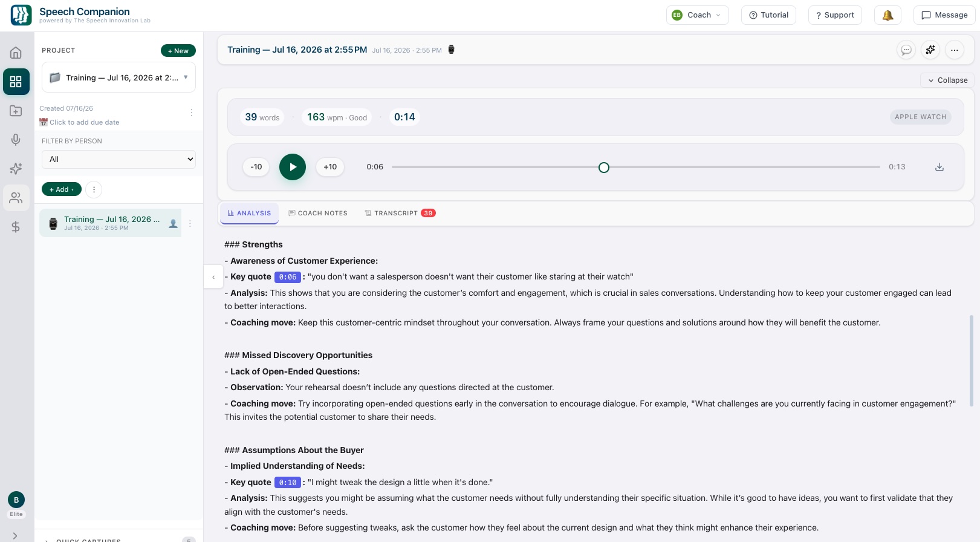Click the Elite plan label
The image size is (980, 542).
click(16, 514)
